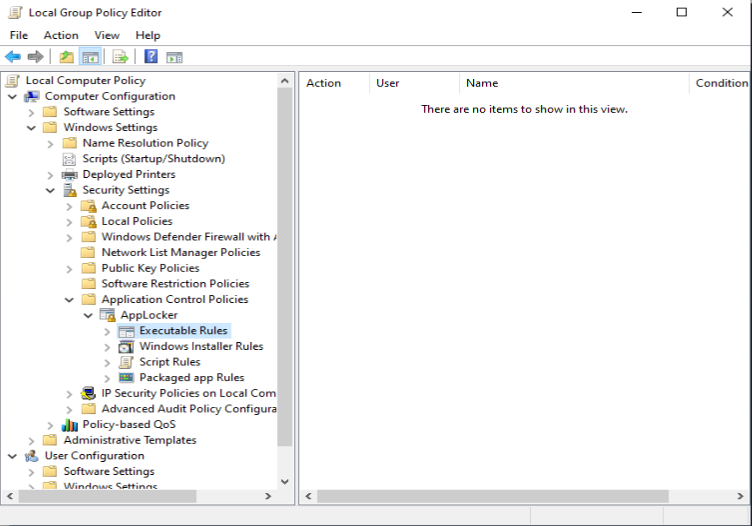
Task: Open the View menu
Action: tap(106, 35)
